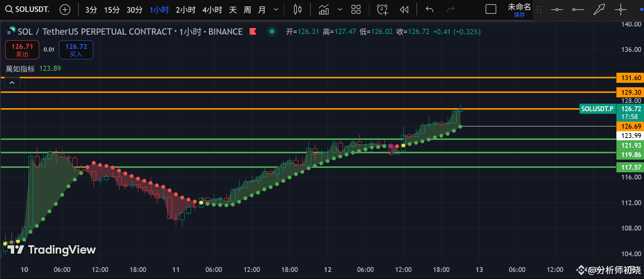Select the 2小时 timeframe
The image size is (644, 279).
pyautogui.click(x=186, y=10)
